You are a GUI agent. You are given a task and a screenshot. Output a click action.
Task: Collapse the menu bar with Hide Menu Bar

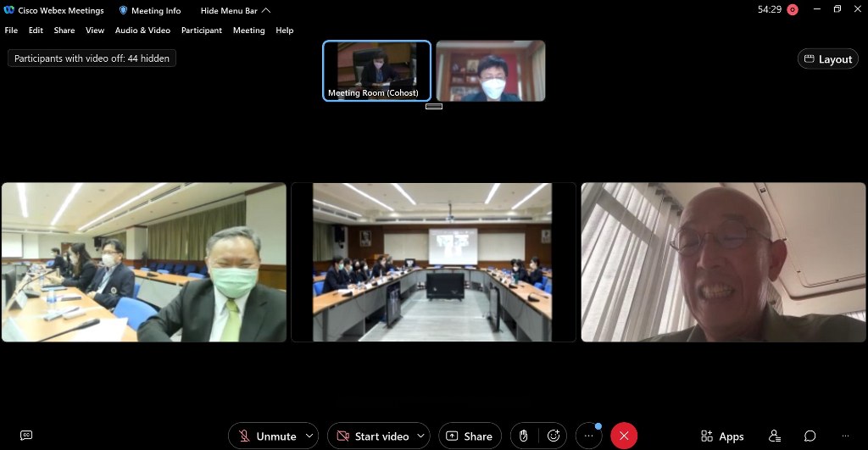point(235,11)
